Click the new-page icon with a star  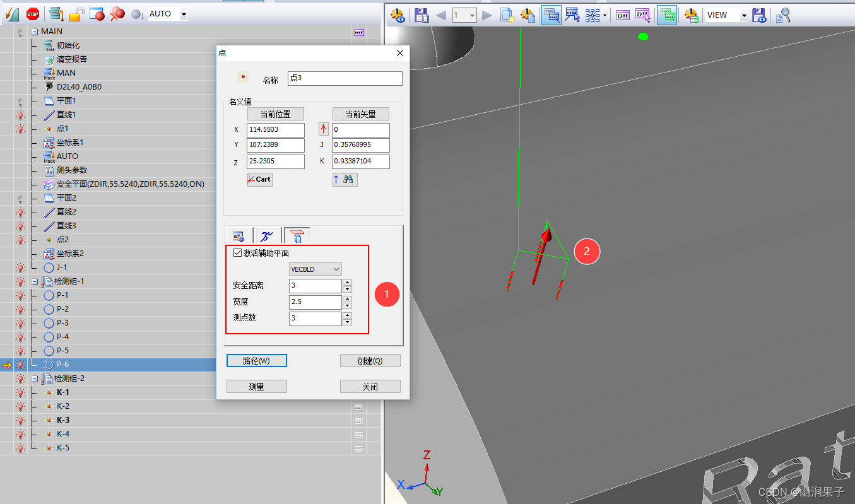click(x=507, y=15)
